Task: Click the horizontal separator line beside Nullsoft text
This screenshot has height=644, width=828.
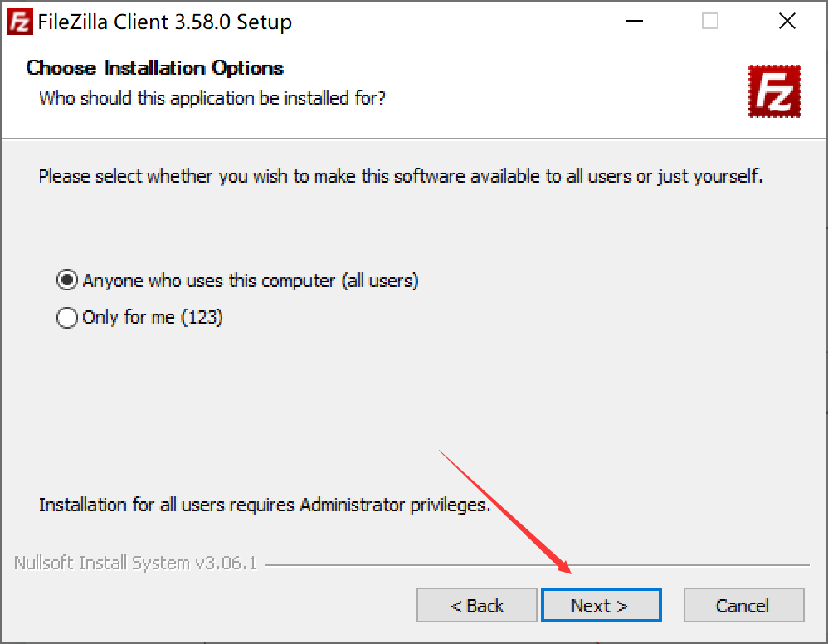Action: pyautogui.click(x=538, y=565)
